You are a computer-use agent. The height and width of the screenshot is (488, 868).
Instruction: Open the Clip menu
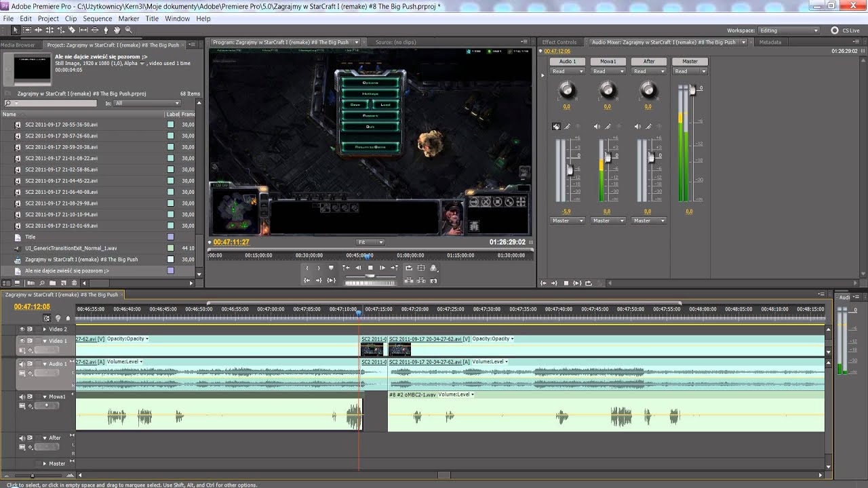click(71, 19)
